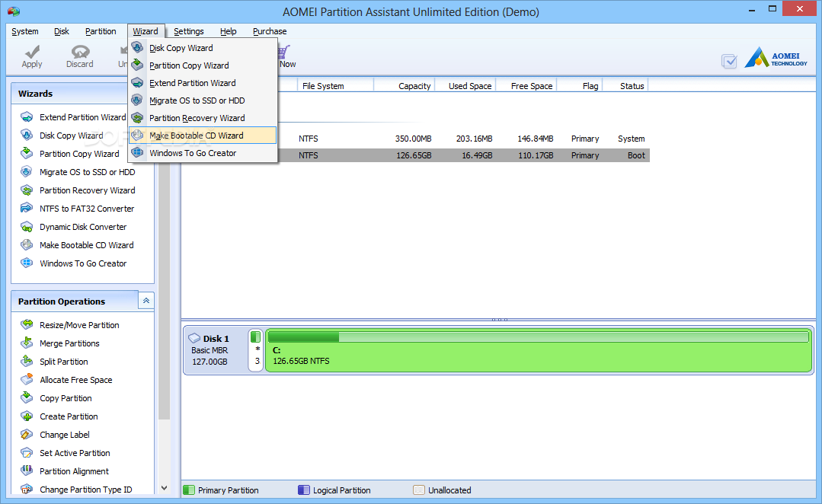Select the C: 126.65GB NTFS partition bar
The width and height of the screenshot is (822, 504).
tap(539, 350)
